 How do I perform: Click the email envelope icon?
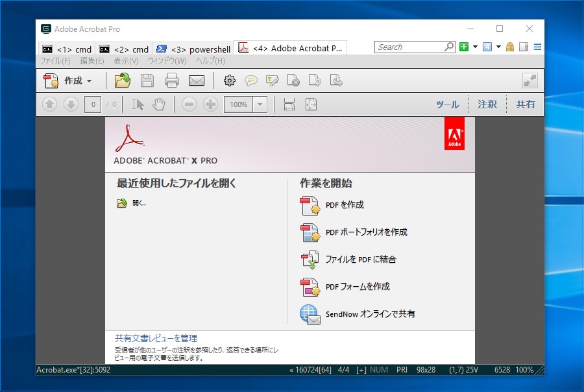(196, 80)
